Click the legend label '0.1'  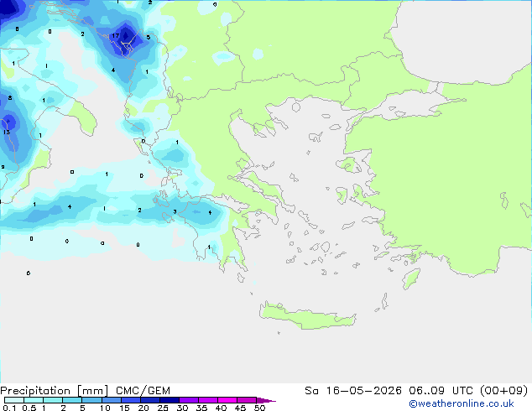click(9, 408)
